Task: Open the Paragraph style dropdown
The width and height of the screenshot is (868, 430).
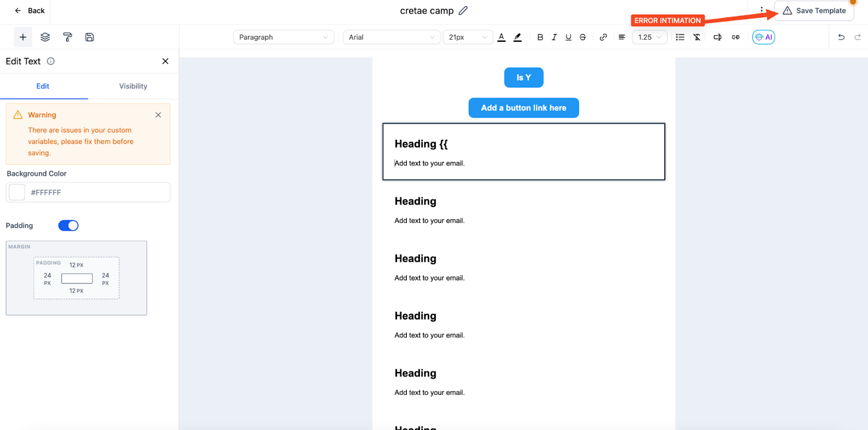Action: click(284, 37)
